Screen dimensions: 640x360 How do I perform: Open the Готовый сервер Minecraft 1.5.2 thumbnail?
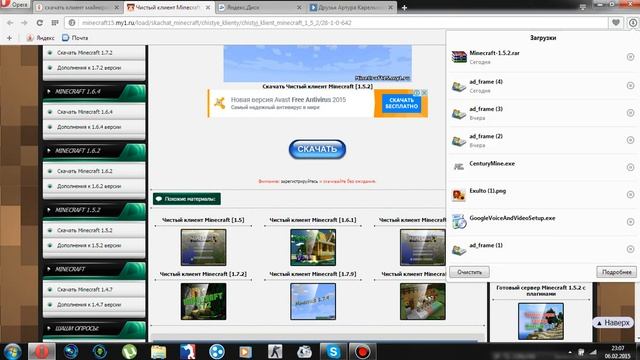click(x=541, y=321)
